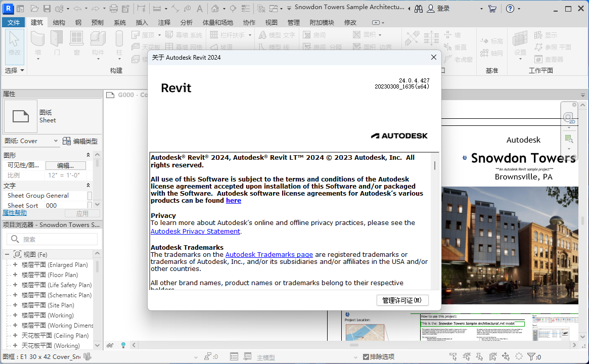Switch to the 注释 ribbon tab
The height and width of the screenshot is (364, 589).
point(164,23)
